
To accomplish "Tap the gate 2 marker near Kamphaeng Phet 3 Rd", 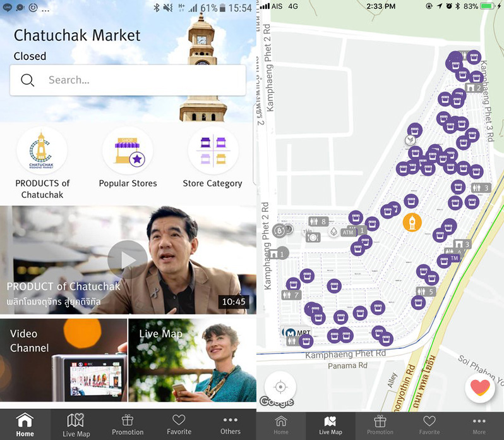I will coord(474,87).
